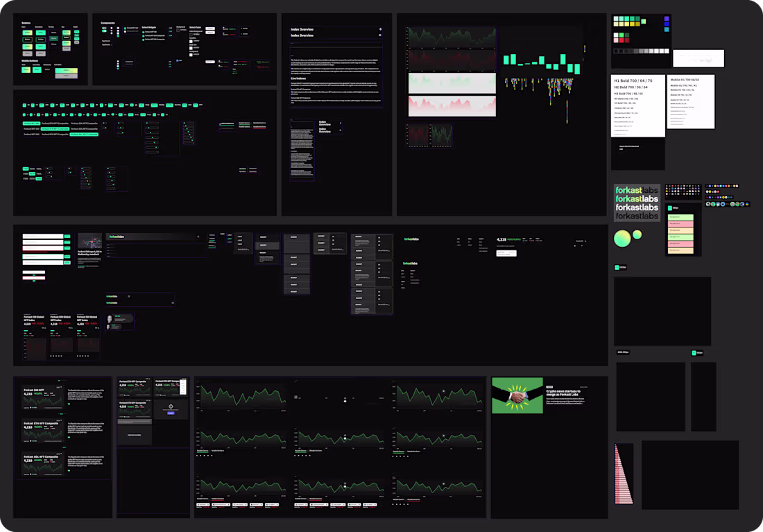Click the wide gray disabled mobile button

[66, 76]
